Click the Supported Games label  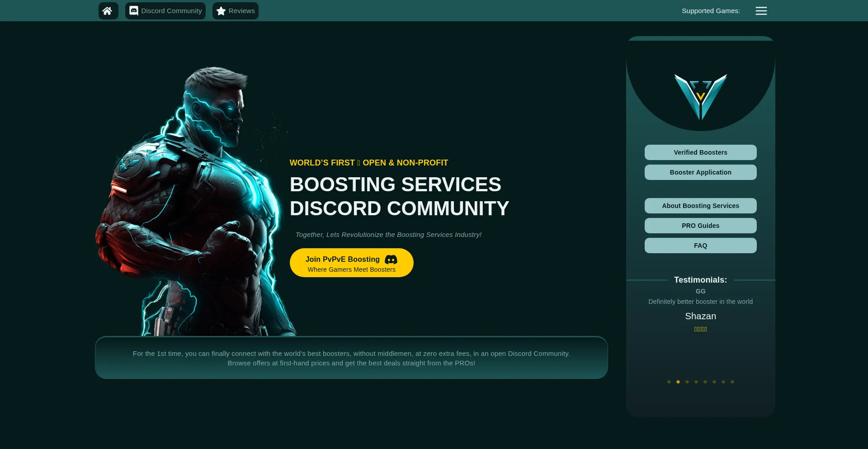pos(711,11)
